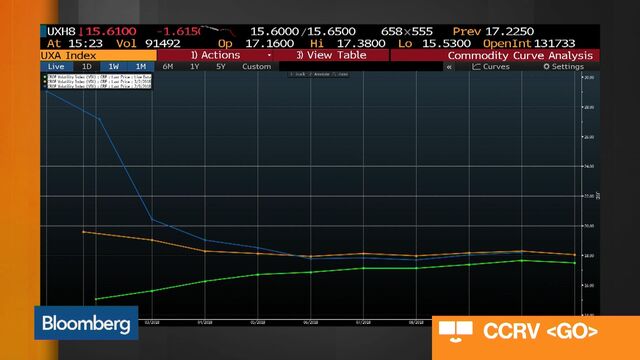Click the dual-monitor terminal icon
The height and width of the screenshot is (360, 640).
(x=456, y=331)
